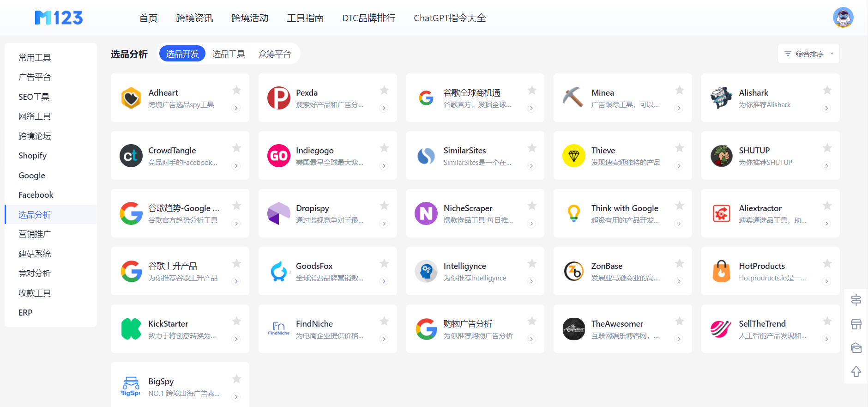Click the Intelligynce icon
This screenshot has height=407, width=868.
(x=426, y=271)
